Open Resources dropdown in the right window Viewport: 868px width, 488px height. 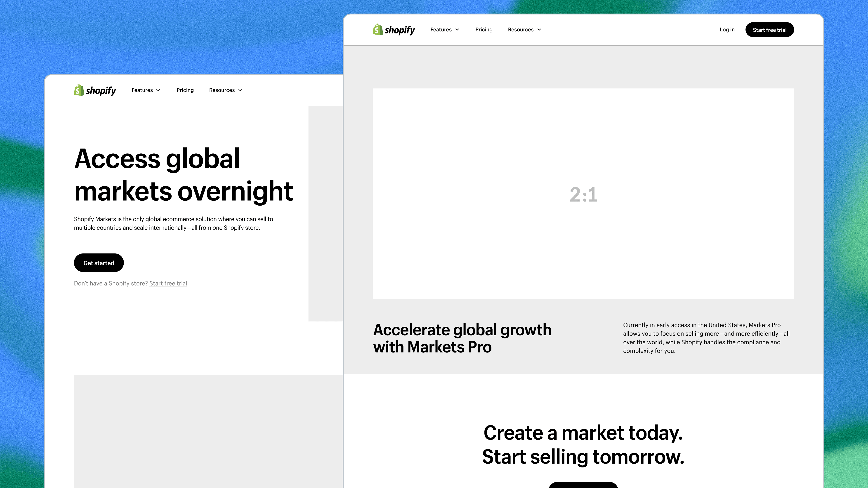[525, 30]
